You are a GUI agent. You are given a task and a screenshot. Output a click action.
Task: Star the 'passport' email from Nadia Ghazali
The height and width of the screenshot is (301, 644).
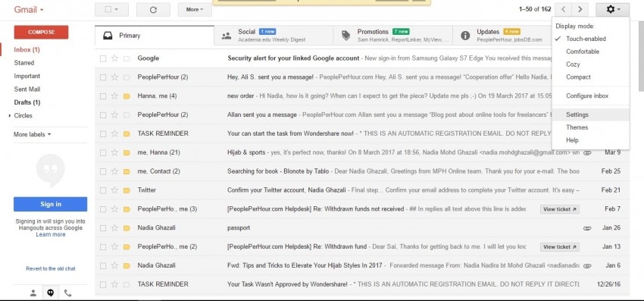click(114, 227)
